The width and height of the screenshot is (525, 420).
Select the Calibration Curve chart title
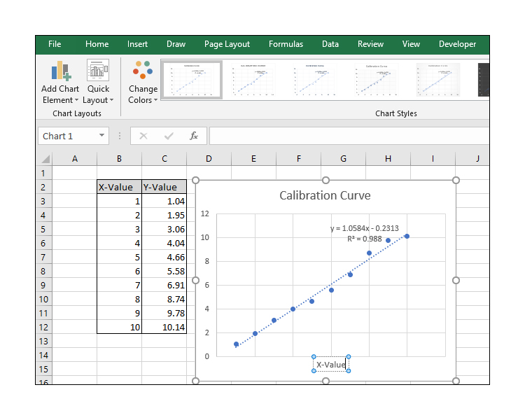tap(325, 195)
